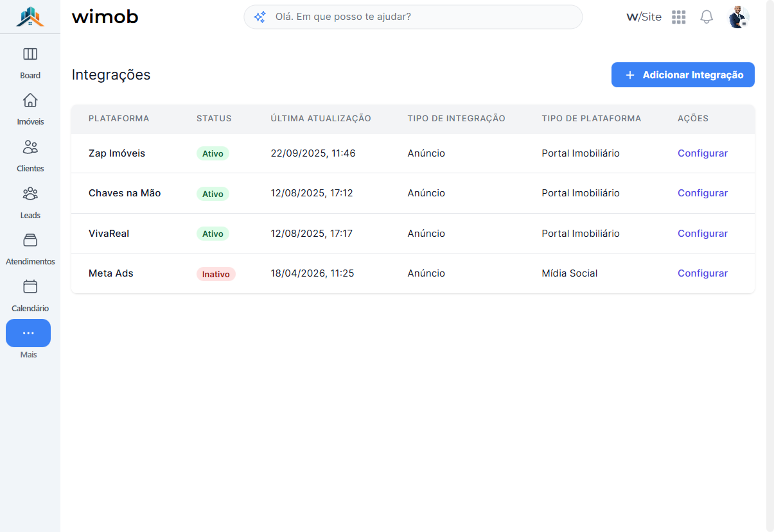Open the user profile avatar
Screen dimensions: 774x532
(x=739, y=17)
